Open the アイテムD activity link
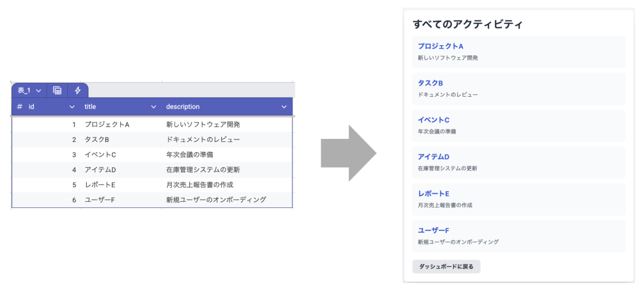The width and height of the screenshot is (644, 291). [434, 156]
